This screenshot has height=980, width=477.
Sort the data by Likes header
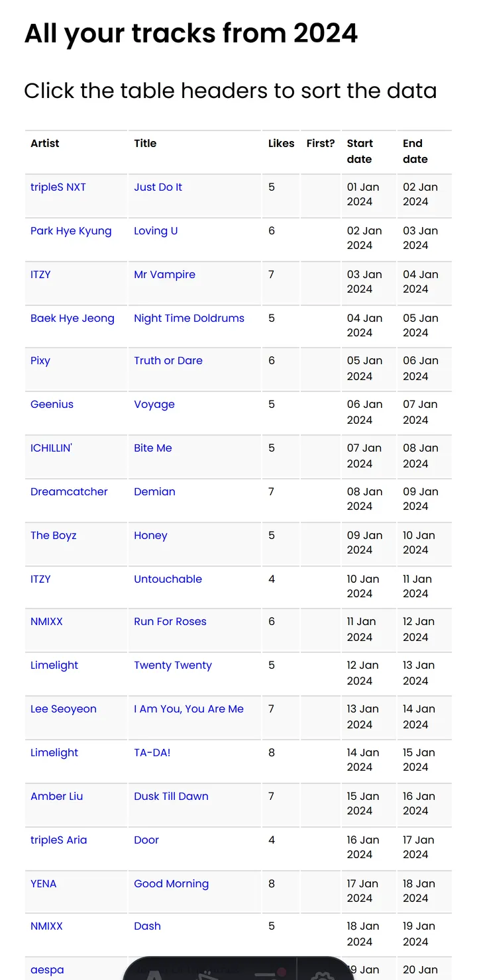[x=281, y=143]
